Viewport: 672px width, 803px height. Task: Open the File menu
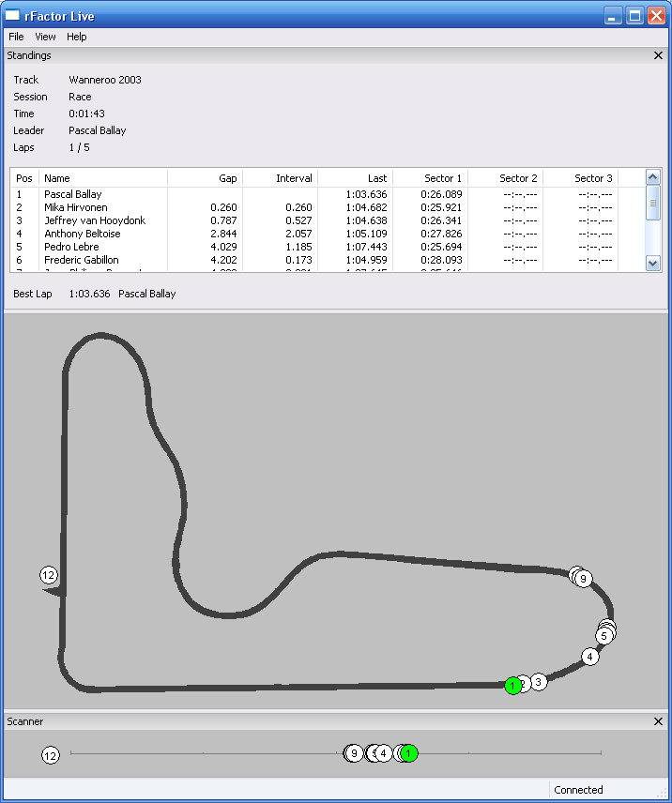pyautogui.click(x=16, y=37)
